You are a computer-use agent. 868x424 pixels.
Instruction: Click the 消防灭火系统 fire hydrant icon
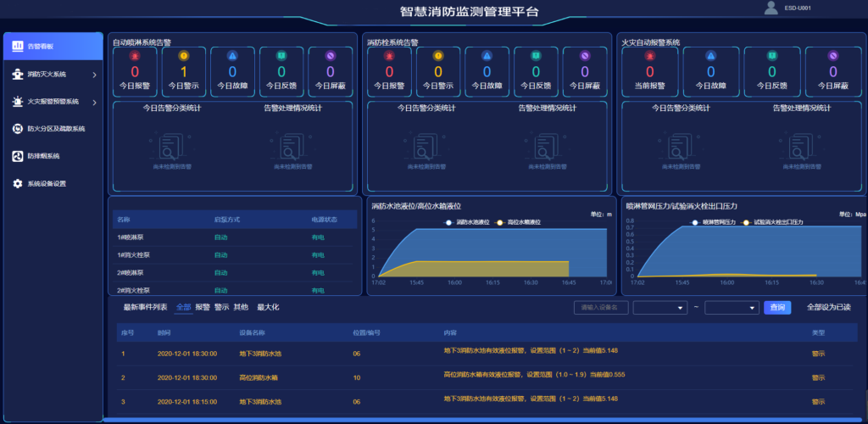point(18,75)
